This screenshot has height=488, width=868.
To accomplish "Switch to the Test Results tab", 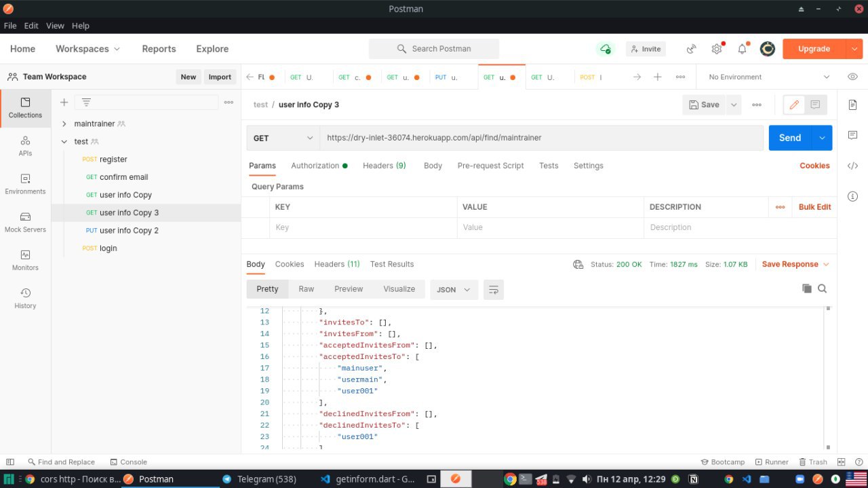I will 392,264.
